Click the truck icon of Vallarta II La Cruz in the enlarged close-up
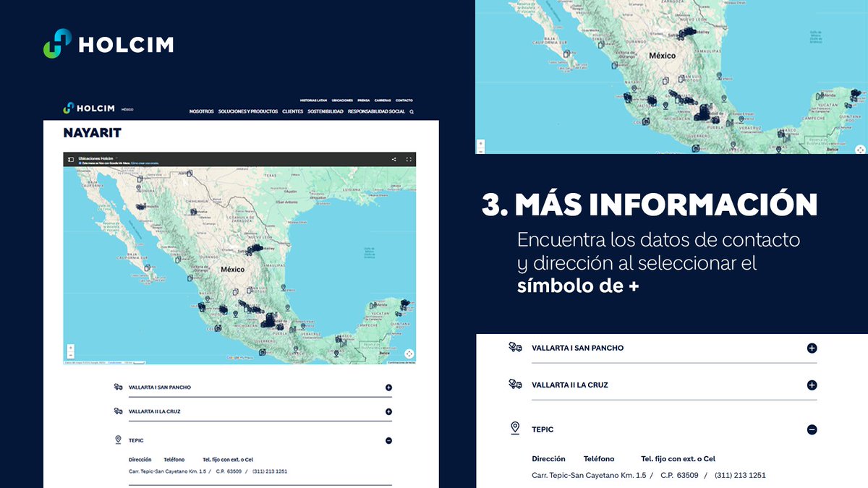 515,384
